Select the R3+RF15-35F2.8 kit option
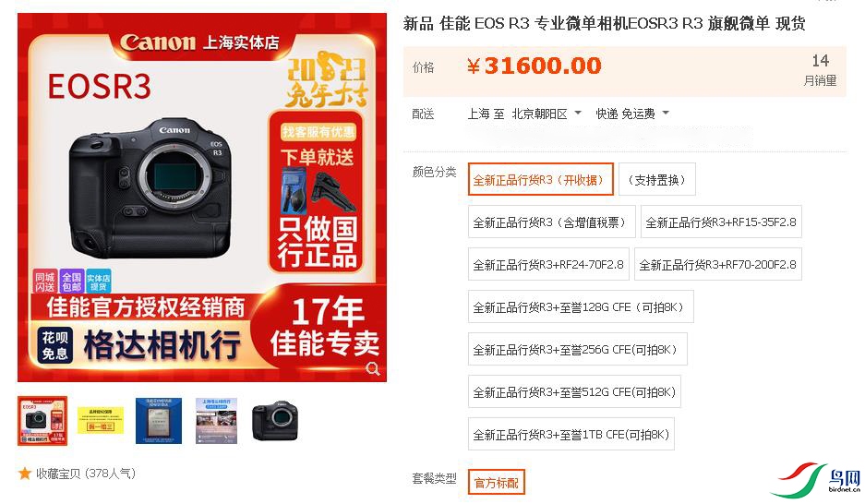Screen dimensions: 865x504 point(721,222)
